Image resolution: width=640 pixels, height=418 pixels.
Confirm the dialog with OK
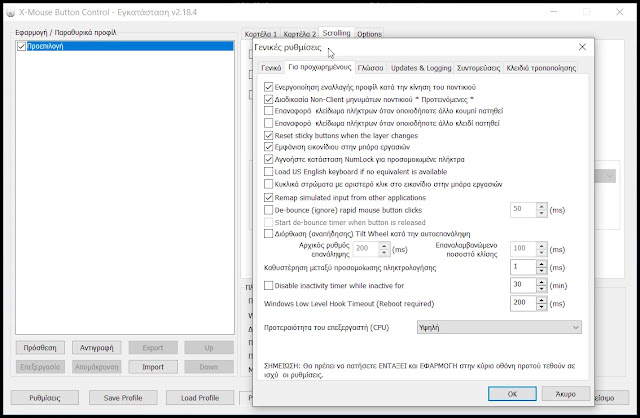click(x=512, y=394)
